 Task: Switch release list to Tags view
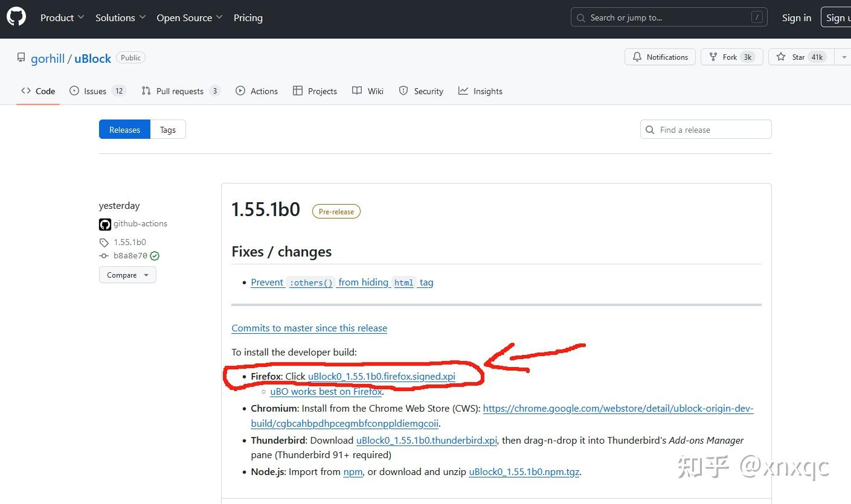(167, 129)
